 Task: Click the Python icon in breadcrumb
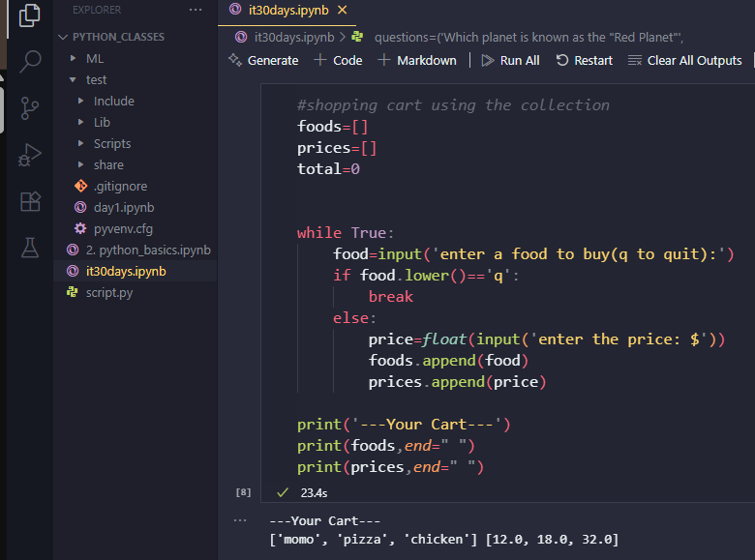(357, 37)
